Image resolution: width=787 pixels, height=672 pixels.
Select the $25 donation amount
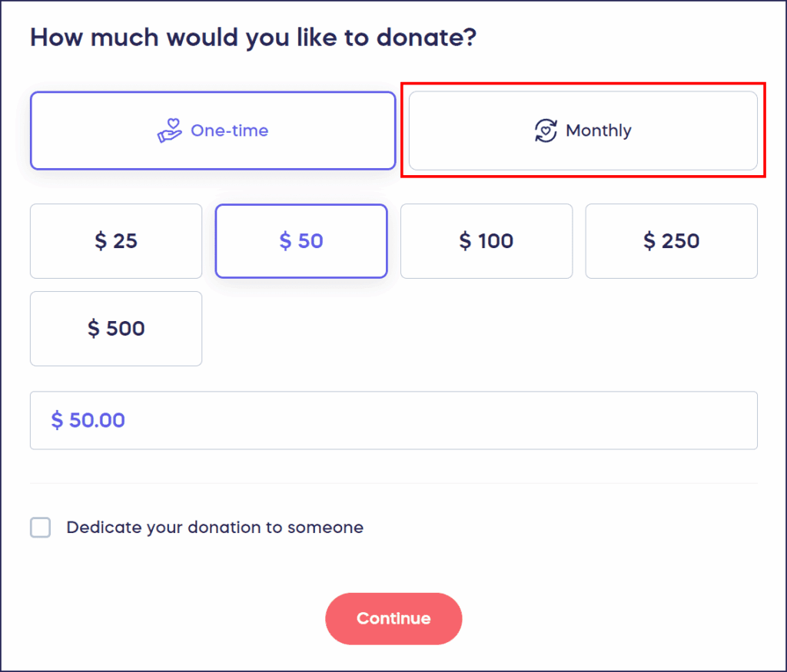(115, 240)
